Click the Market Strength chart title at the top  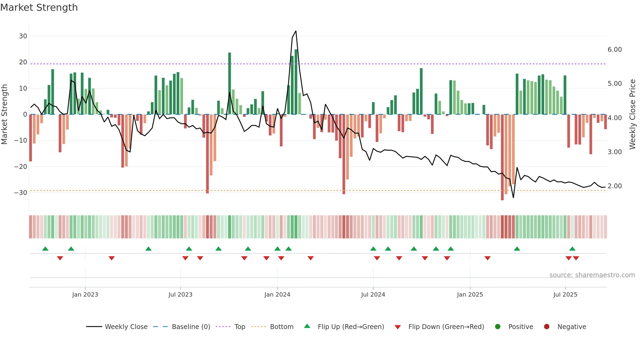tap(39, 8)
